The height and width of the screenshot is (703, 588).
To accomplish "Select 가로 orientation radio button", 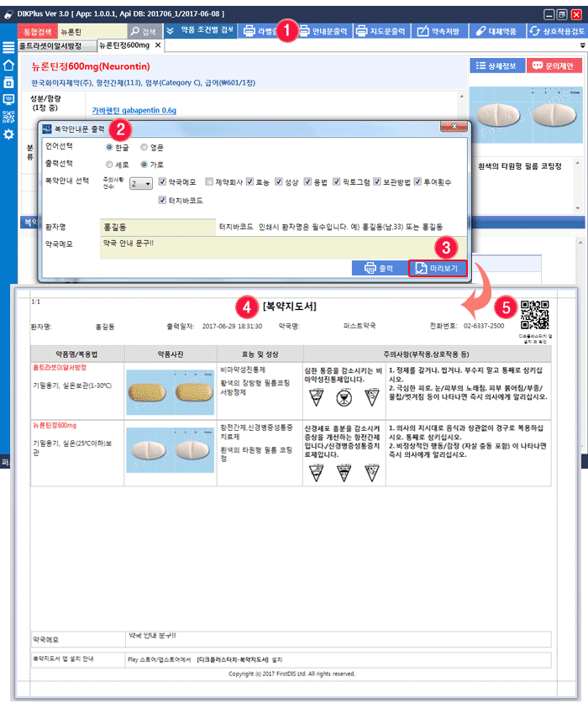I will click(144, 165).
